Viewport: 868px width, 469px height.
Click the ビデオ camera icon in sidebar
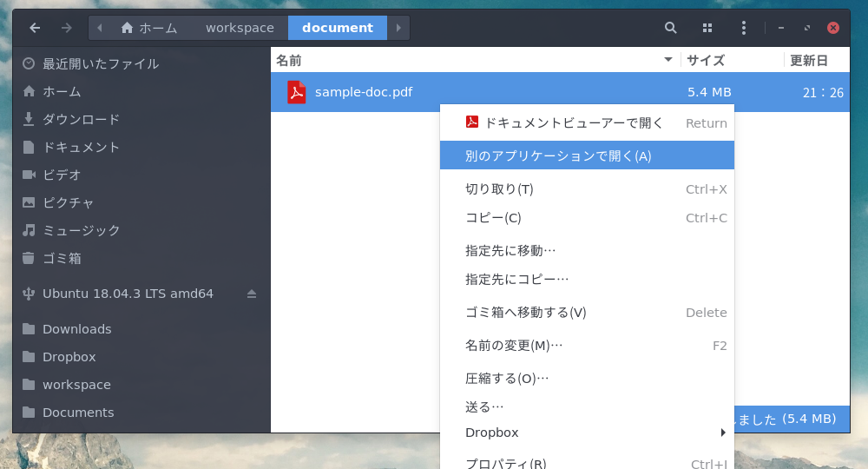pos(29,175)
